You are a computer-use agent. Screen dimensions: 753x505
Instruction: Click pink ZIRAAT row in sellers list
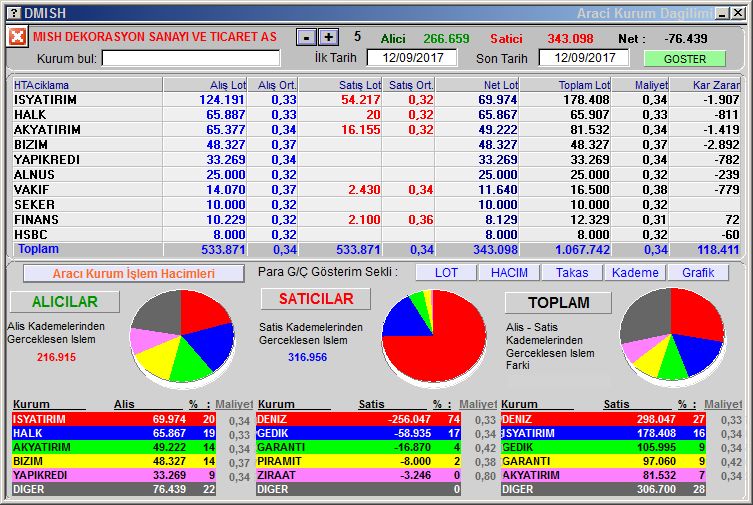coord(359,475)
